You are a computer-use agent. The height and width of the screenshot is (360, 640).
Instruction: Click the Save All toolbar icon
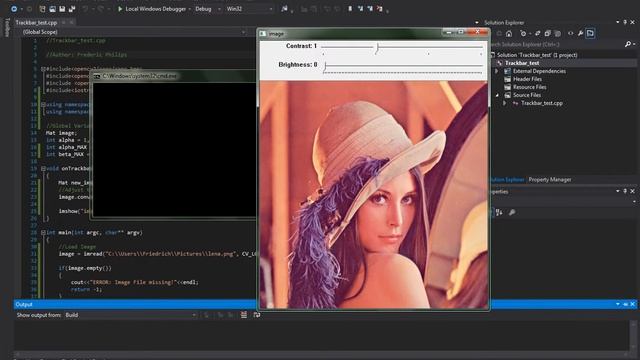tap(72, 9)
